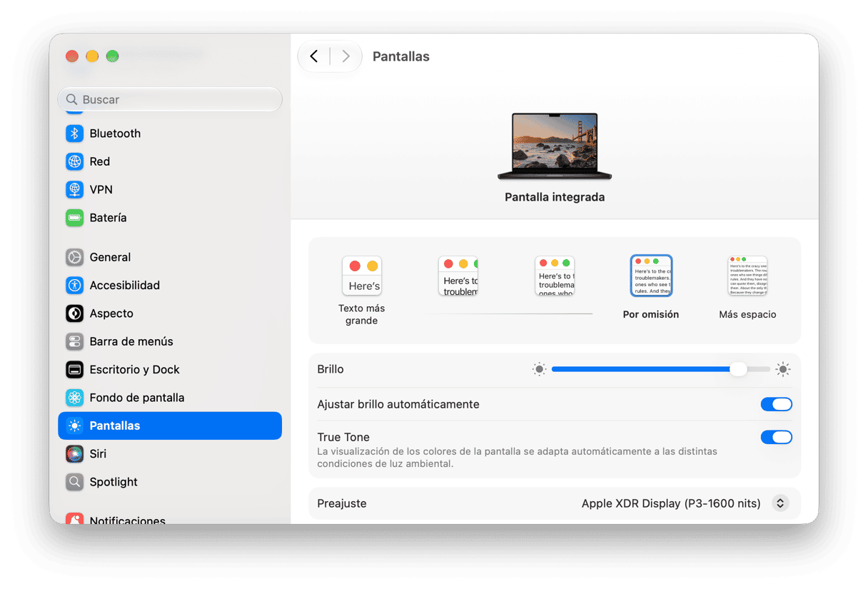
Task: Open the Escritorio y Dock icon
Action: point(75,370)
